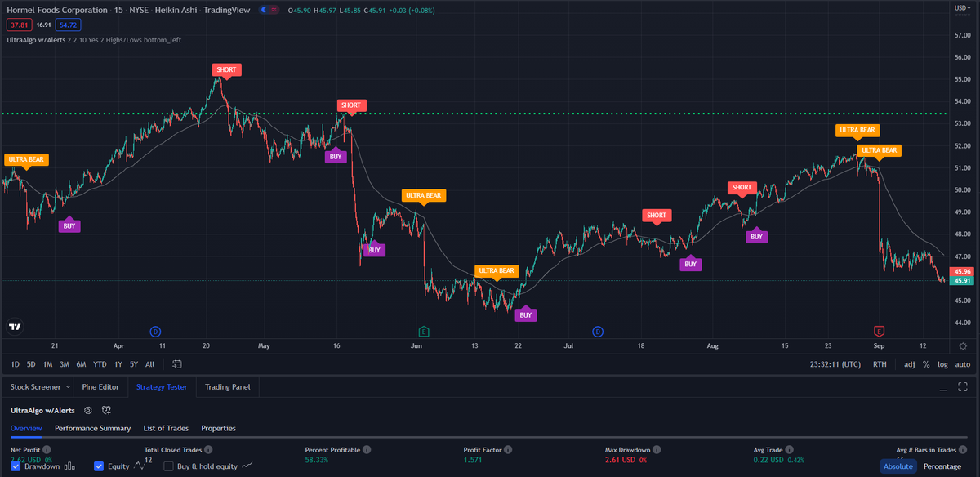980x477 pixels.
Task: Open chart settings gear near time axis
Action: [x=963, y=346]
